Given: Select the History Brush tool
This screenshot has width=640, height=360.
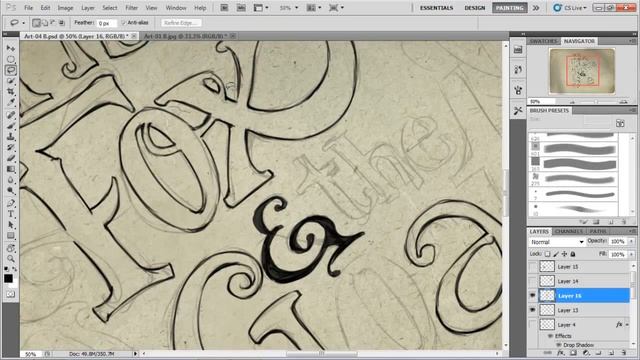Looking at the screenshot, I should tap(11, 147).
